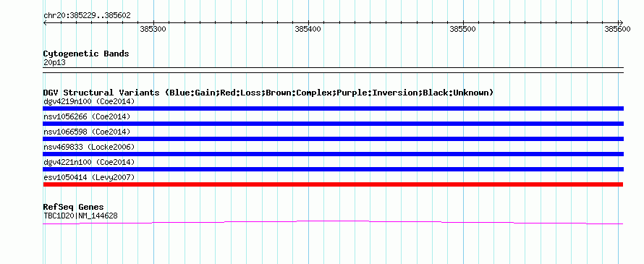Click the 20p13 cytogenetic band bar
This screenshot has height=264, width=644.
[x=333, y=70]
